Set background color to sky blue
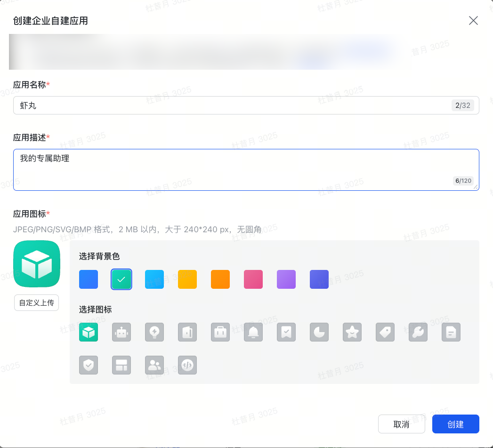This screenshot has height=448, width=493. click(154, 279)
